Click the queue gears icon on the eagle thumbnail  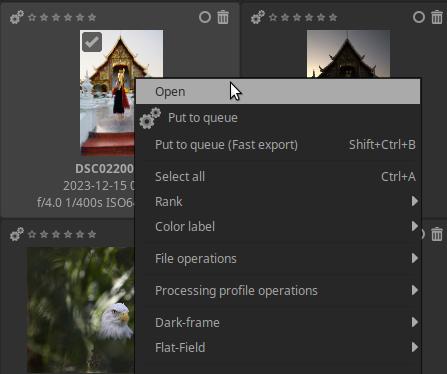click(17, 234)
